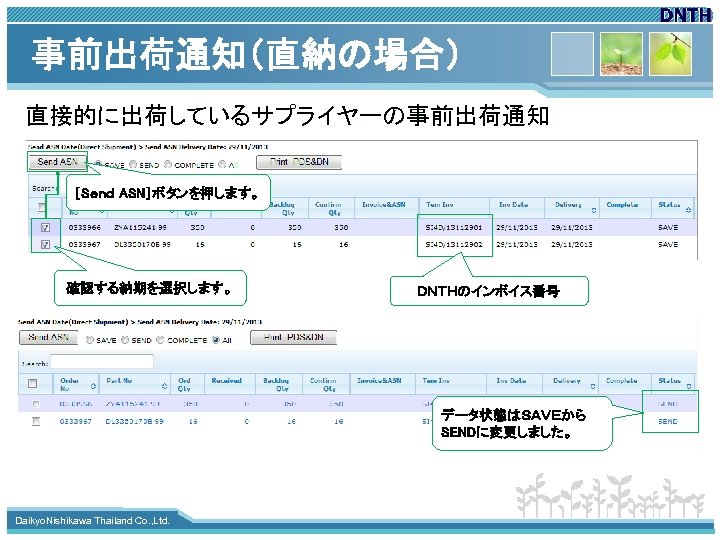Click part number ZYA115241 99 cell
720x540 pixels.
[141, 227]
